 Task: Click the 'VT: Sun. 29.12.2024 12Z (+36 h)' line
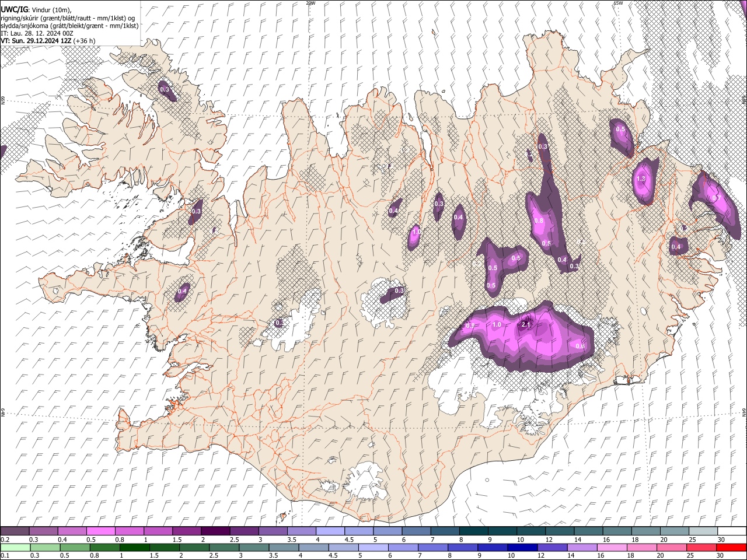[x=48, y=41]
